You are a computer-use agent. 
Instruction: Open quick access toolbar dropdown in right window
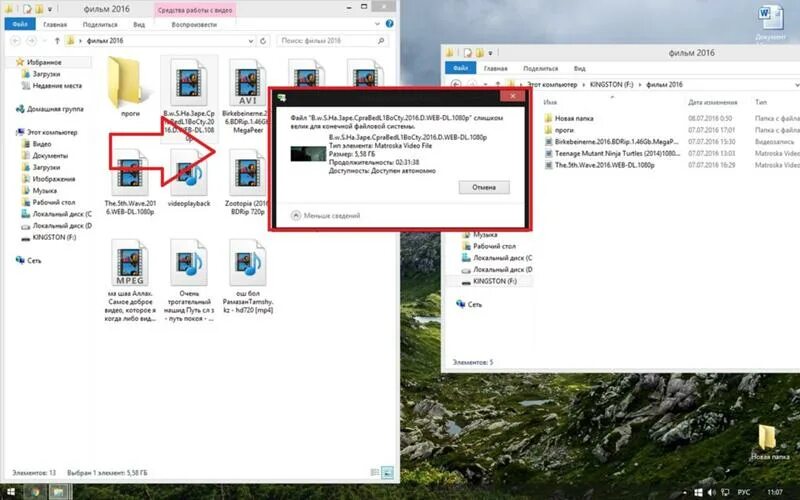(x=490, y=53)
